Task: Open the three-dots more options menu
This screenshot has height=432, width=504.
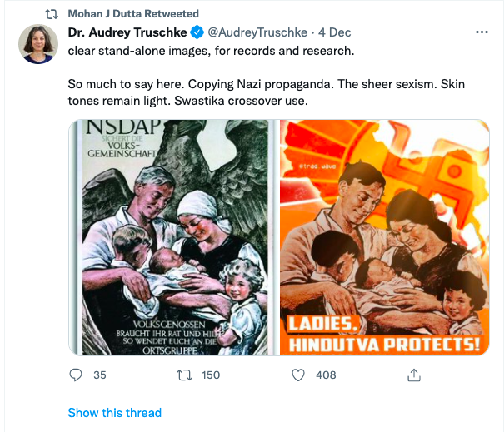Action: [x=481, y=33]
